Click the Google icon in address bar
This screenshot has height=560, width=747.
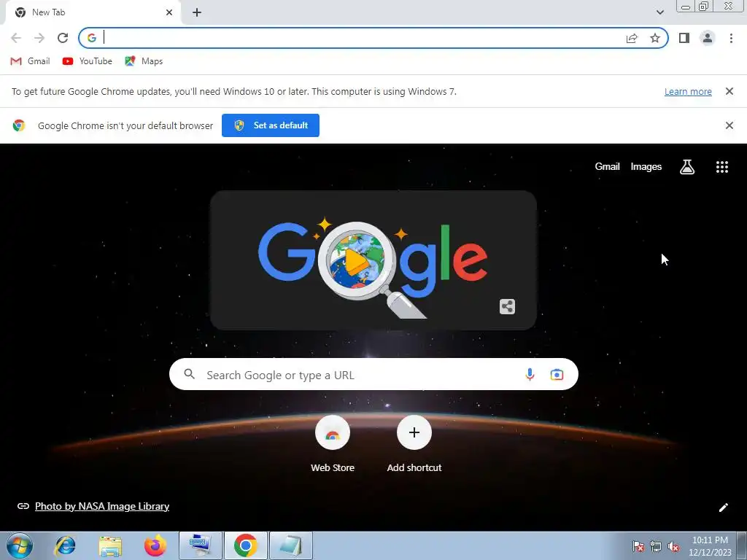tap(92, 38)
